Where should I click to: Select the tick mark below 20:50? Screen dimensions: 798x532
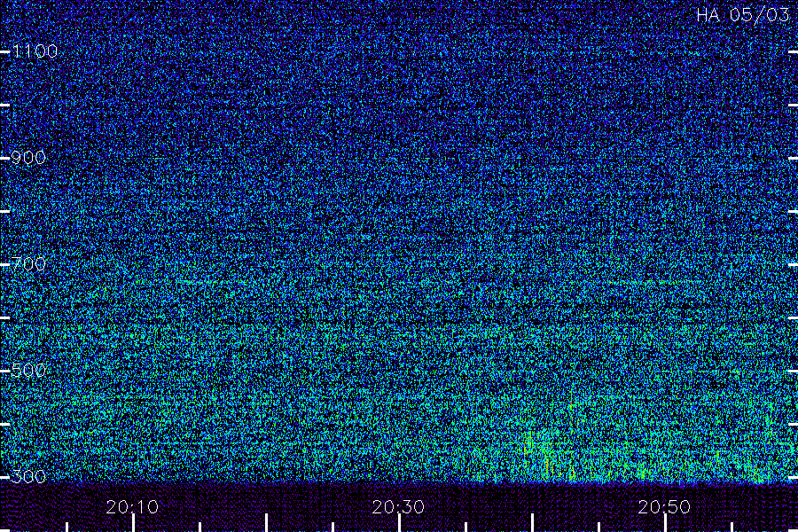[x=665, y=523]
